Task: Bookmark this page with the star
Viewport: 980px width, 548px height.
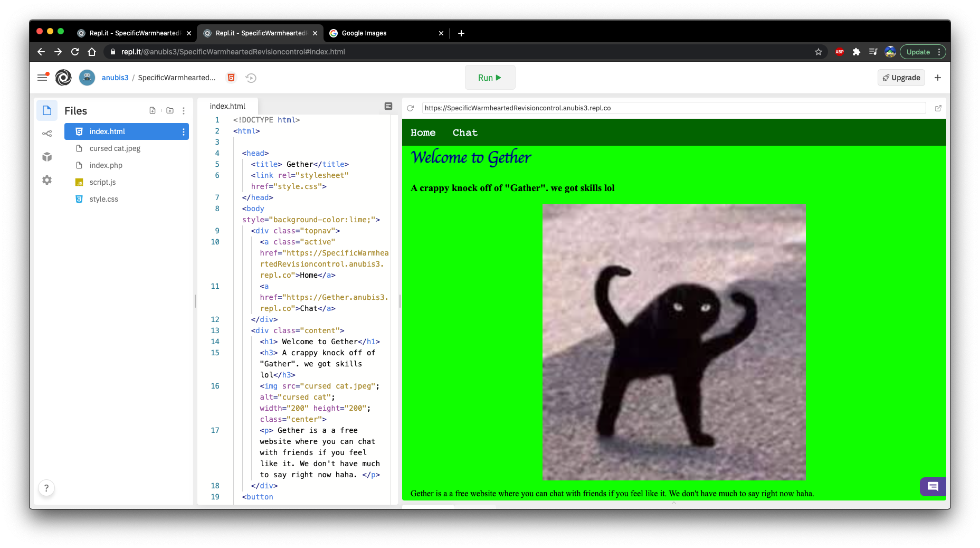Action: (819, 52)
